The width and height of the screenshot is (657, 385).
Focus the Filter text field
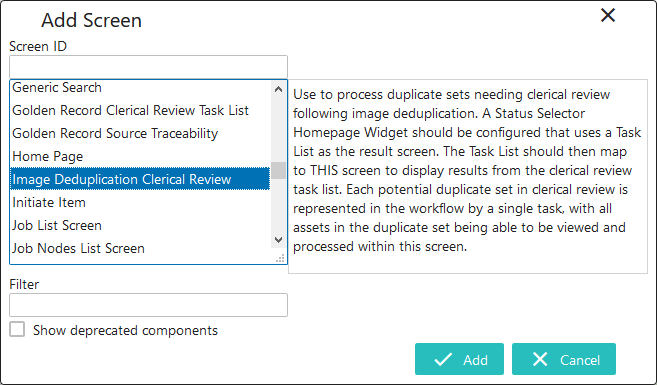coord(148,305)
